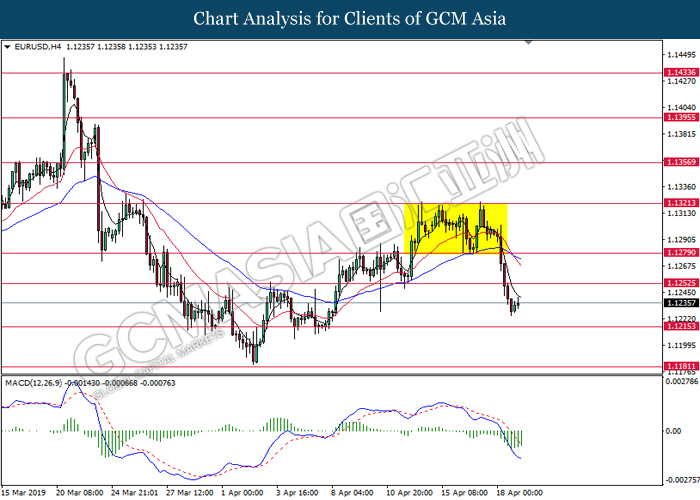Select the 1.12525 price level label
Viewport: 700px width, 500px height.
point(680,283)
